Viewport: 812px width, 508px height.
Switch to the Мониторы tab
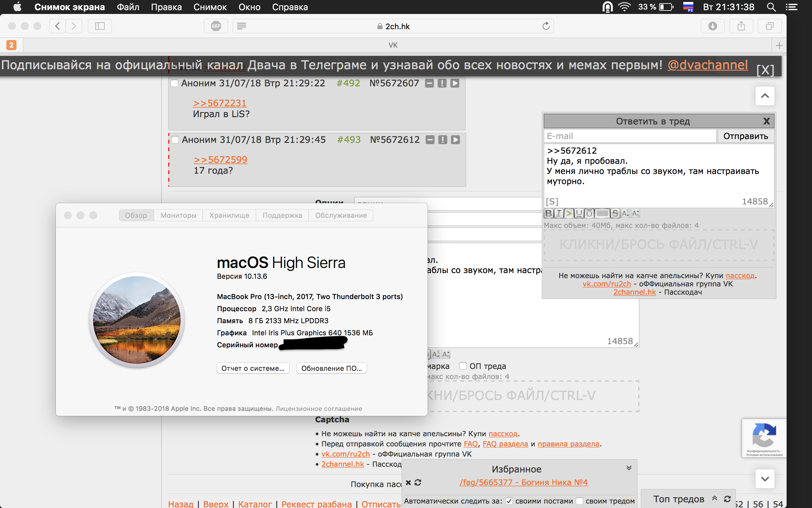pos(178,215)
